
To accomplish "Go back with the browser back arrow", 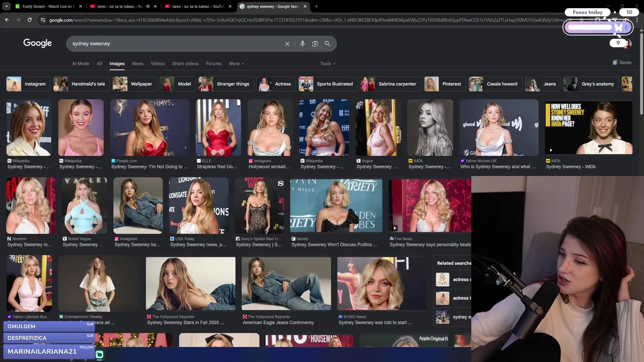I will point(7,20).
